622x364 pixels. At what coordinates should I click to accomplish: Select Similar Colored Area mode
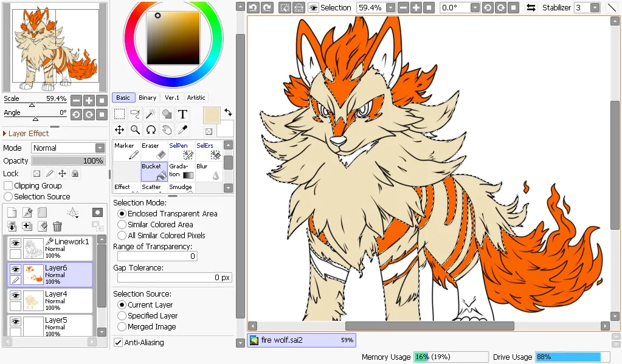(122, 224)
